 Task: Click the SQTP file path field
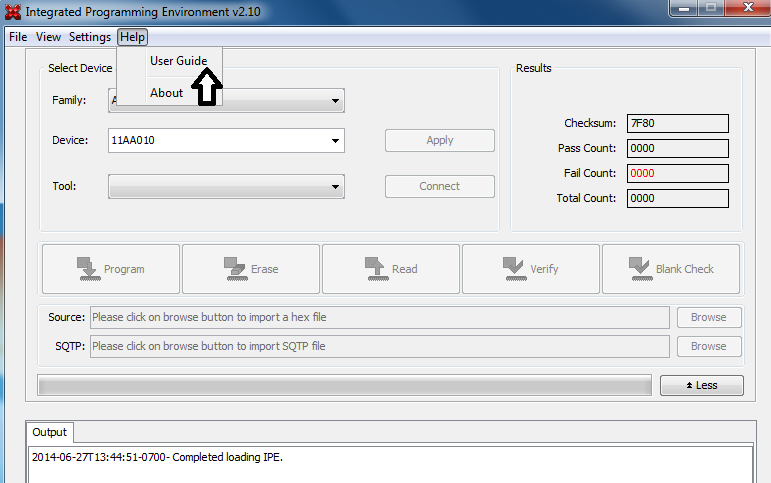pyautogui.click(x=378, y=347)
